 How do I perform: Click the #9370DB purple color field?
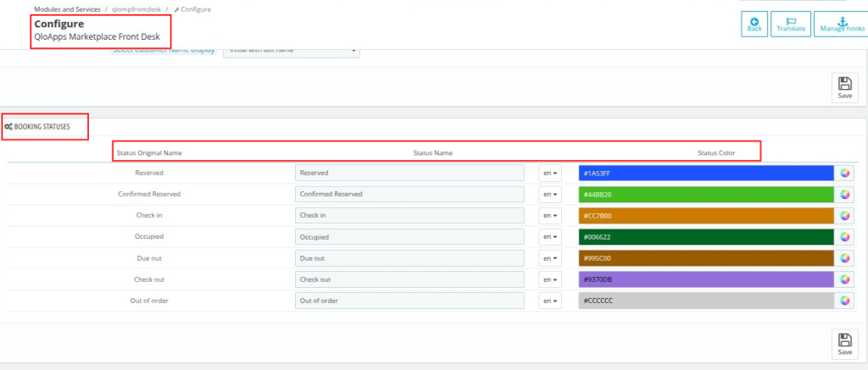coord(706,279)
